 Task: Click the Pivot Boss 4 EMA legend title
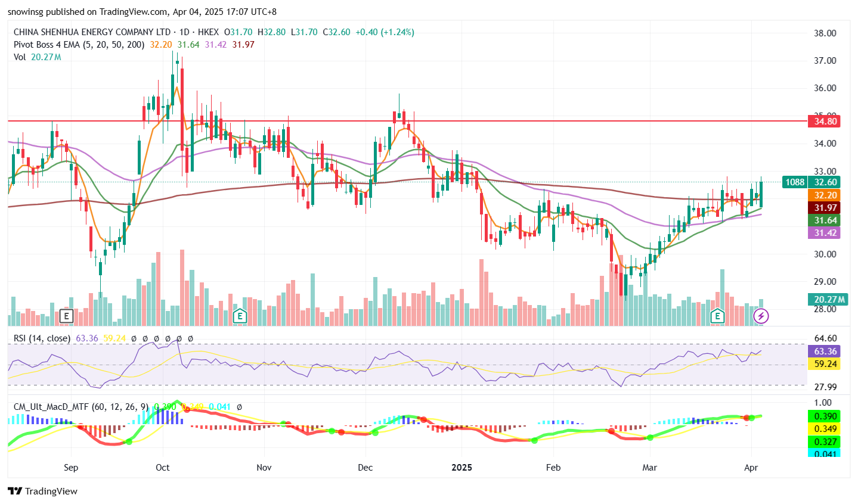click(79, 45)
